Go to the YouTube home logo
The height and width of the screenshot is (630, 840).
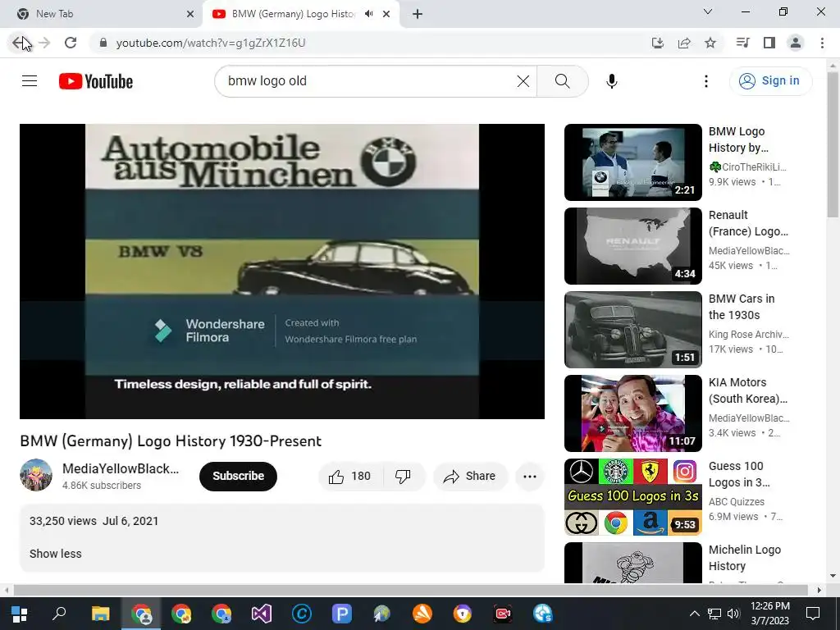coord(96,81)
